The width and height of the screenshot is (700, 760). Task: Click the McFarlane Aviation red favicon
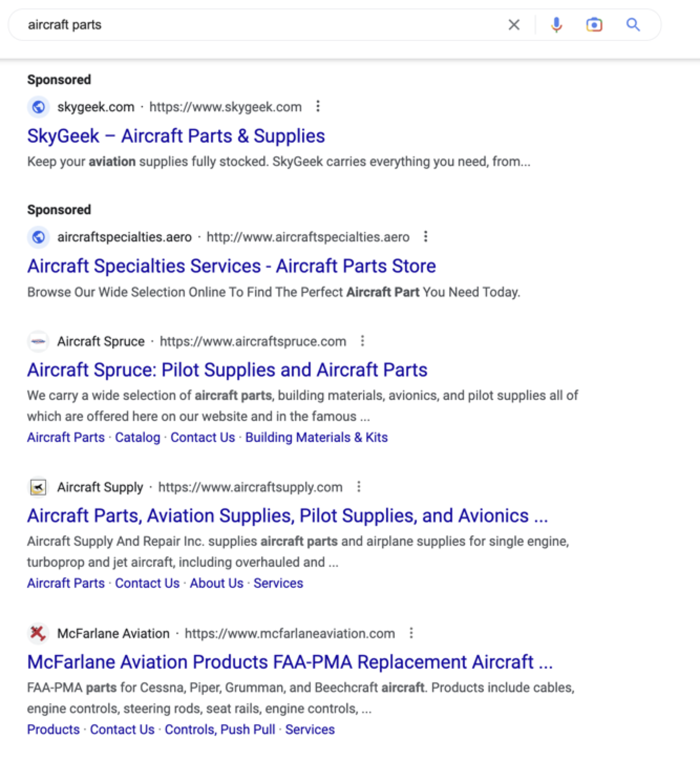pos(38,633)
